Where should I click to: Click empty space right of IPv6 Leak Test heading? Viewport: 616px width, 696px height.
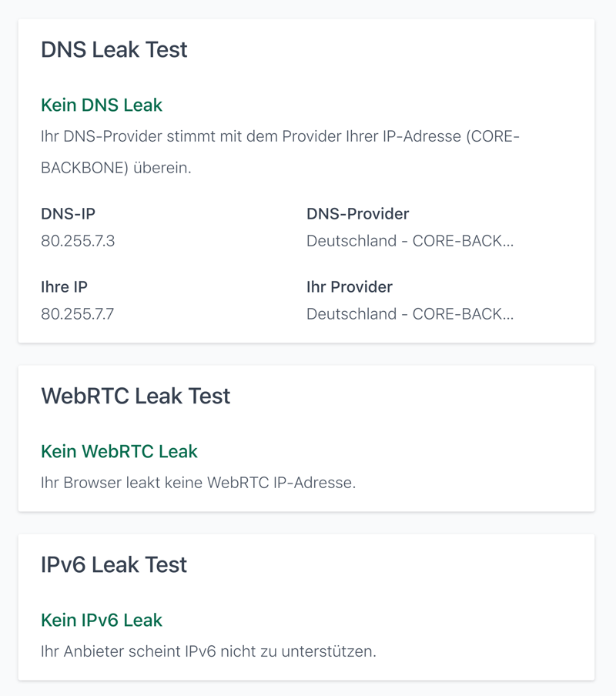coord(400,565)
